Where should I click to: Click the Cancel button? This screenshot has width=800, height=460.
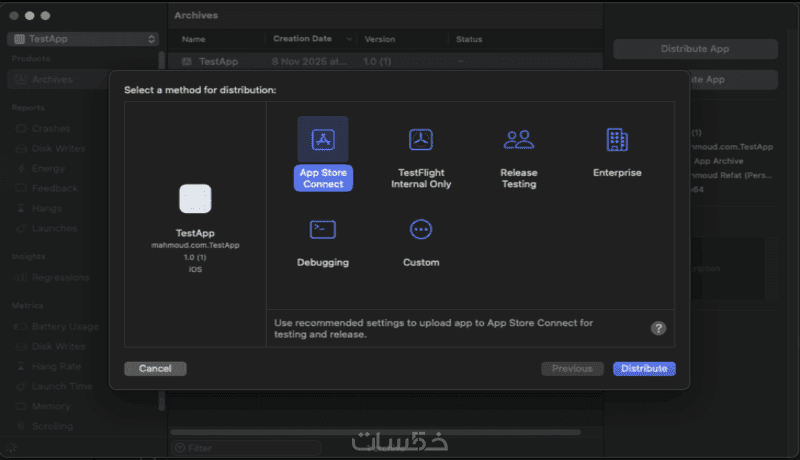point(155,368)
